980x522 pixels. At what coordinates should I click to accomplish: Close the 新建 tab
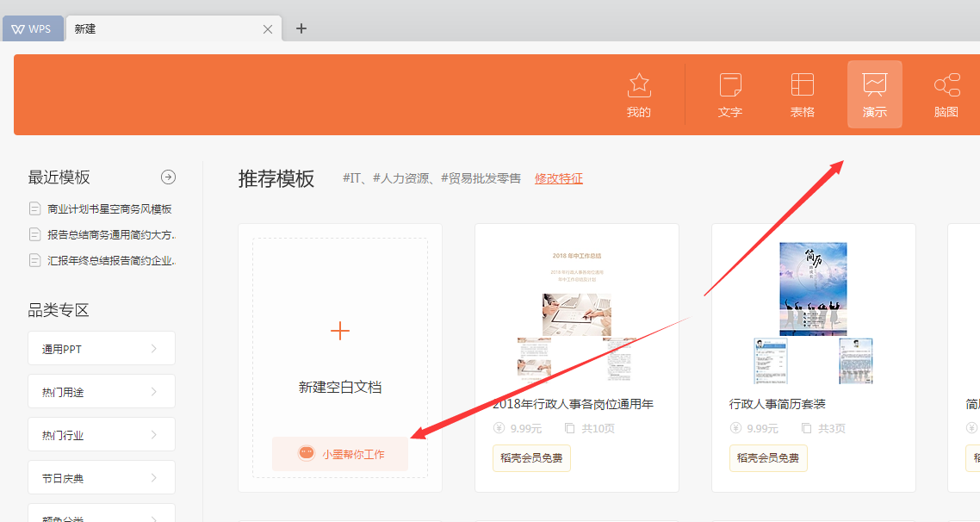click(x=268, y=29)
